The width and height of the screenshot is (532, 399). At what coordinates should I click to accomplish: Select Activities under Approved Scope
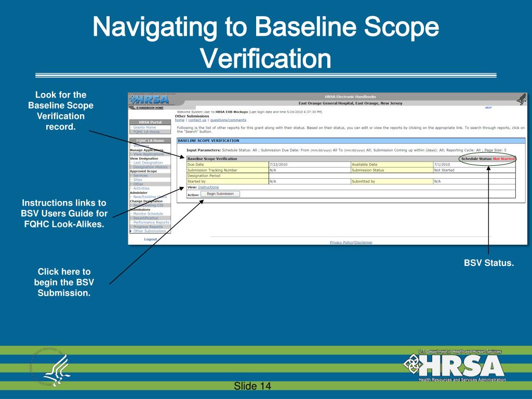(x=141, y=188)
